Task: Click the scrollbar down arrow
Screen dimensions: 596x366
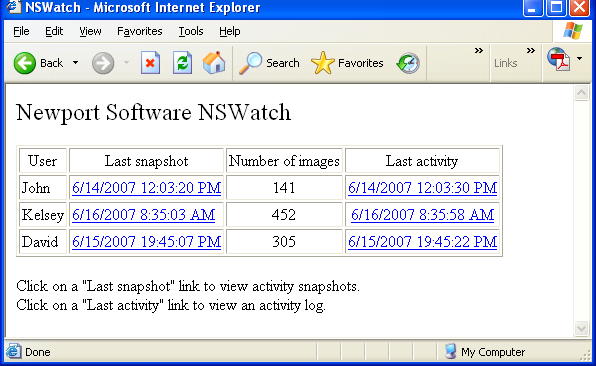Action: [x=581, y=328]
